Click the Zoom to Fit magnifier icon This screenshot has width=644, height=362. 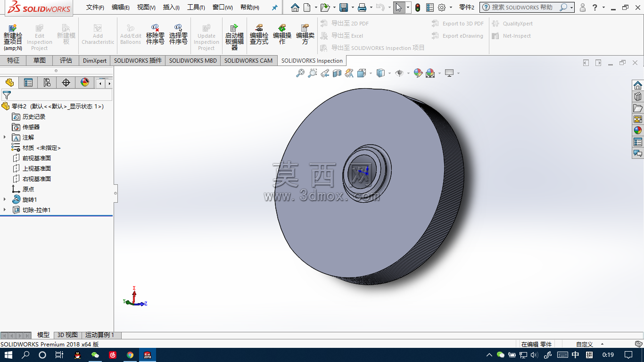pos(300,73)
